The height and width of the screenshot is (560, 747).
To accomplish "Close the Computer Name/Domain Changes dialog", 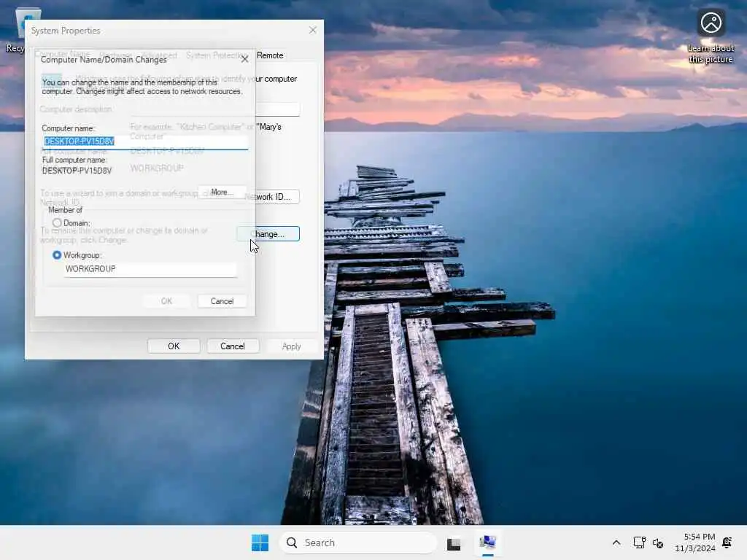I will click(244, 59).
